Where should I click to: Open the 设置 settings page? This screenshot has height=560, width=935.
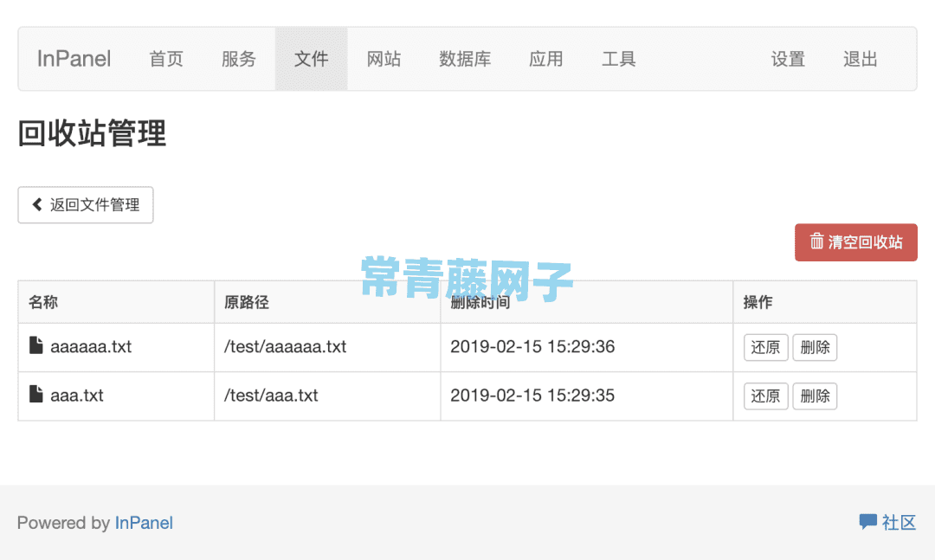tap(788, 59)
